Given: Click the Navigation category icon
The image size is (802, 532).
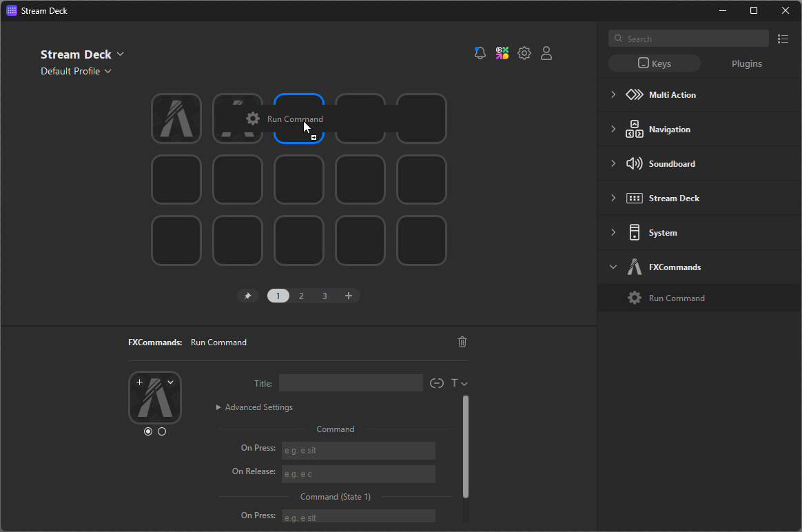Looking at the screenshot, I should click(635, 129).
